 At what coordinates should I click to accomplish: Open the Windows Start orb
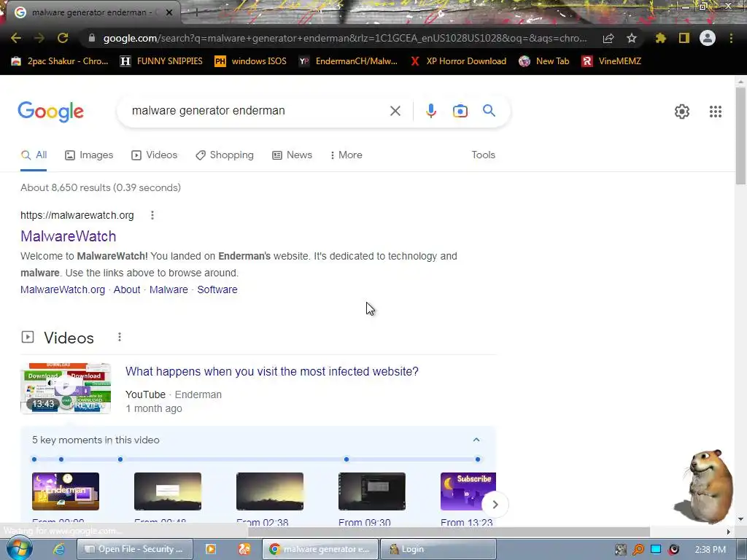pos(19,548)
